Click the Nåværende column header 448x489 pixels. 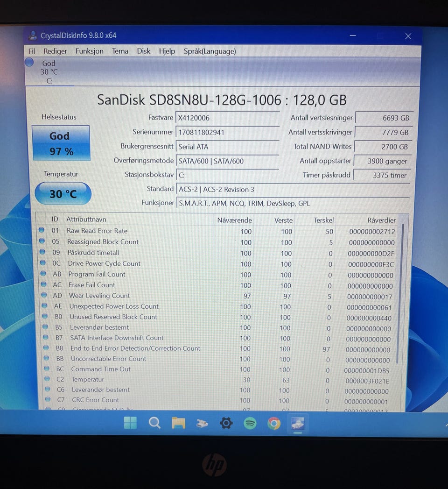[234, 220]
